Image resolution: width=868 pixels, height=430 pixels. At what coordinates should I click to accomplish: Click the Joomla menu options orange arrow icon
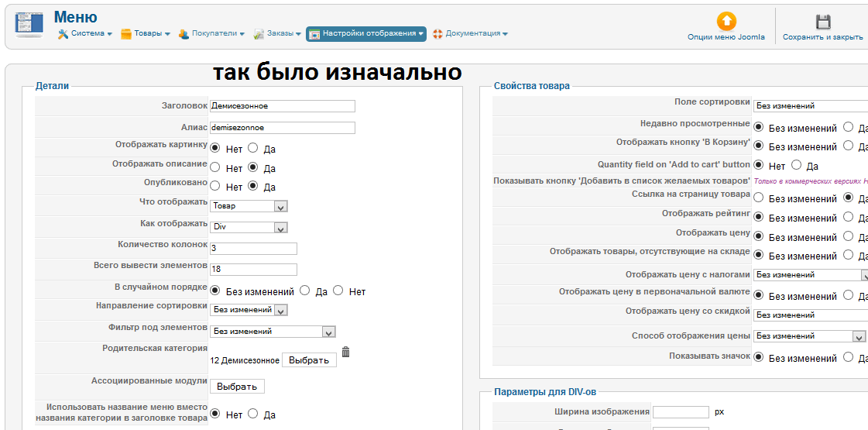click(x=726, y=22)
